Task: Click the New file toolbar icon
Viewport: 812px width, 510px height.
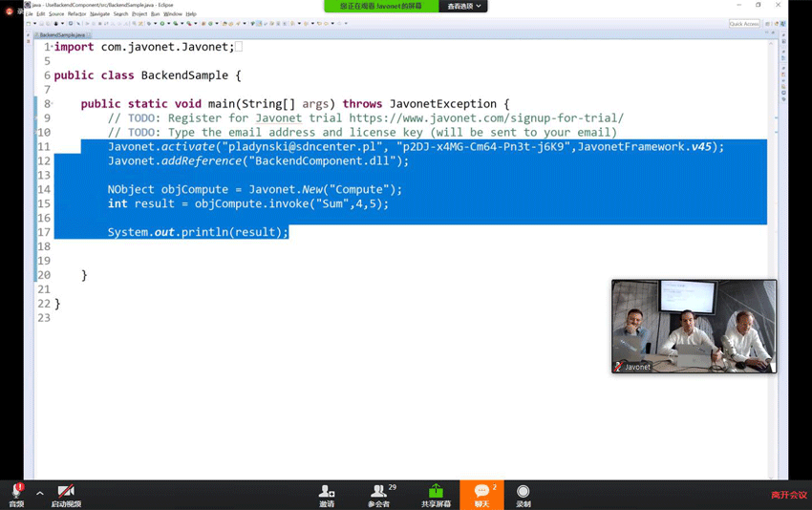Action: click(29, 23)
